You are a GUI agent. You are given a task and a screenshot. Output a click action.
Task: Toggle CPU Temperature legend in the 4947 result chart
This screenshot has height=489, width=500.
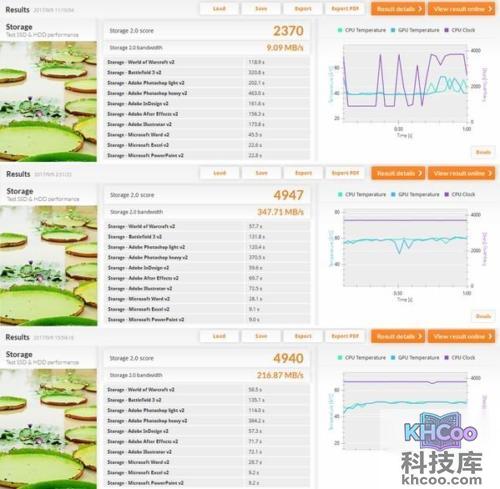coord(361,194)
